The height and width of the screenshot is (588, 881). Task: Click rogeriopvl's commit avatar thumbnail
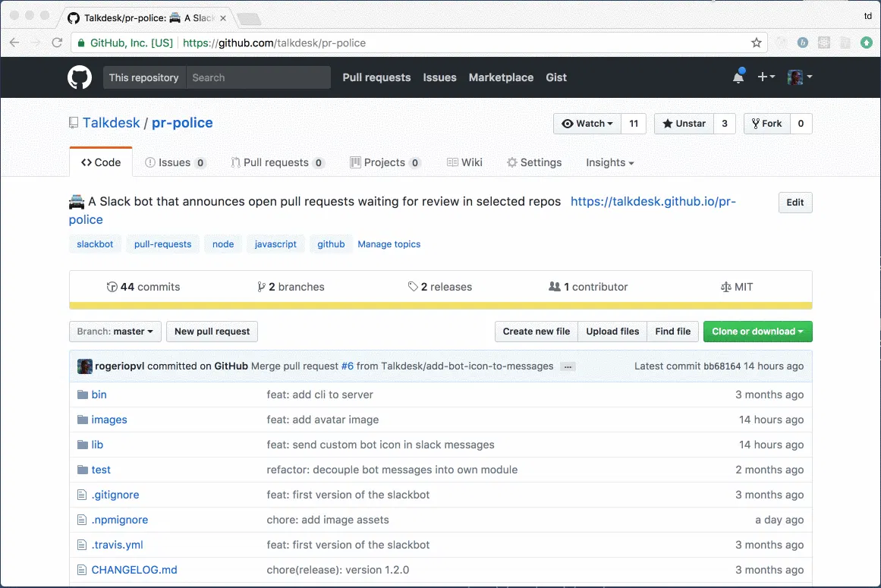(85, 366)
